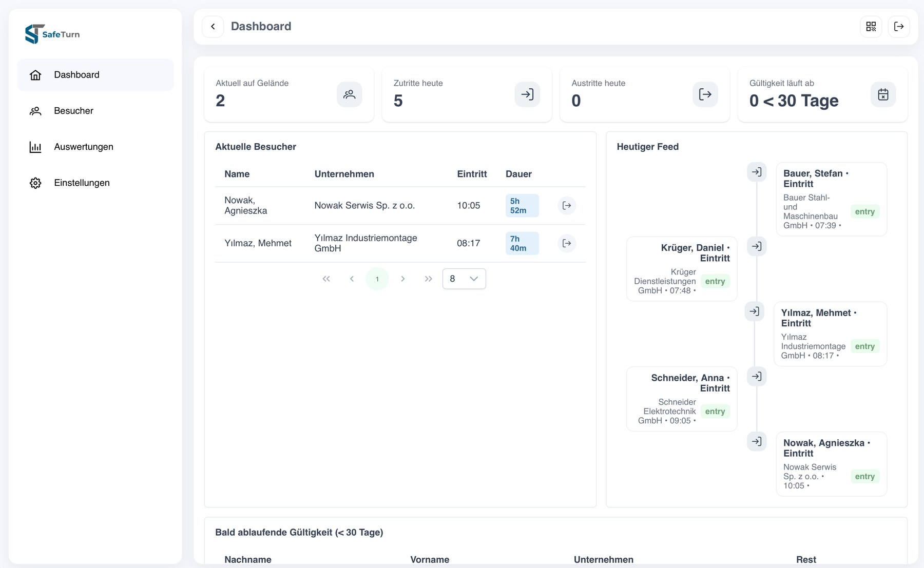Click the Name column header
This screenshot has height=568, width=924.
(237, 174)
